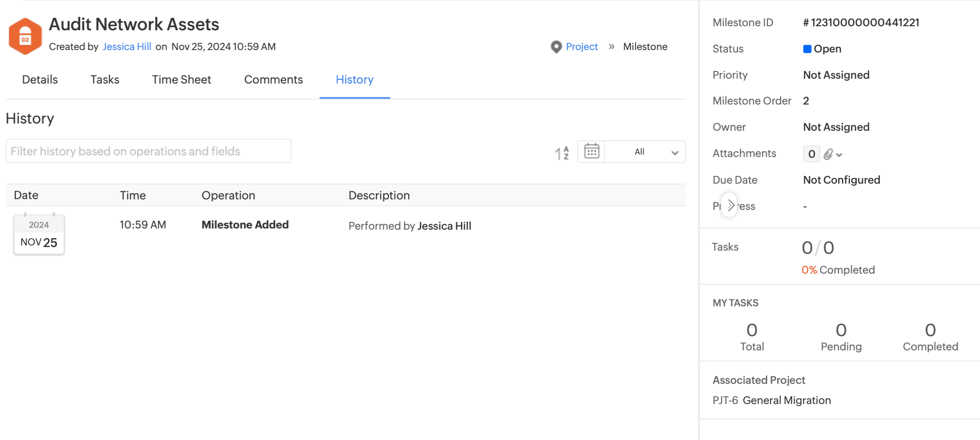Collapse the side panel with arrow button
This screenshot has width=980, height=440.
point(730,205)
